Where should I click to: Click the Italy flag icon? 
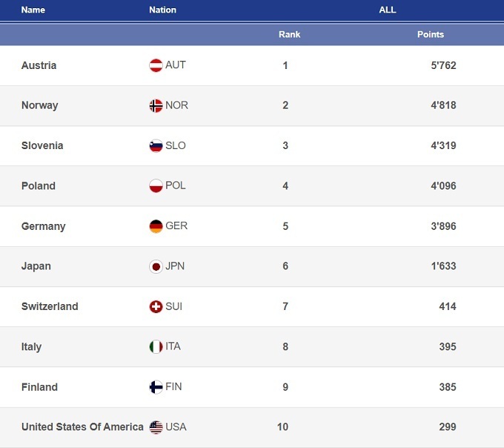point(156,346)
